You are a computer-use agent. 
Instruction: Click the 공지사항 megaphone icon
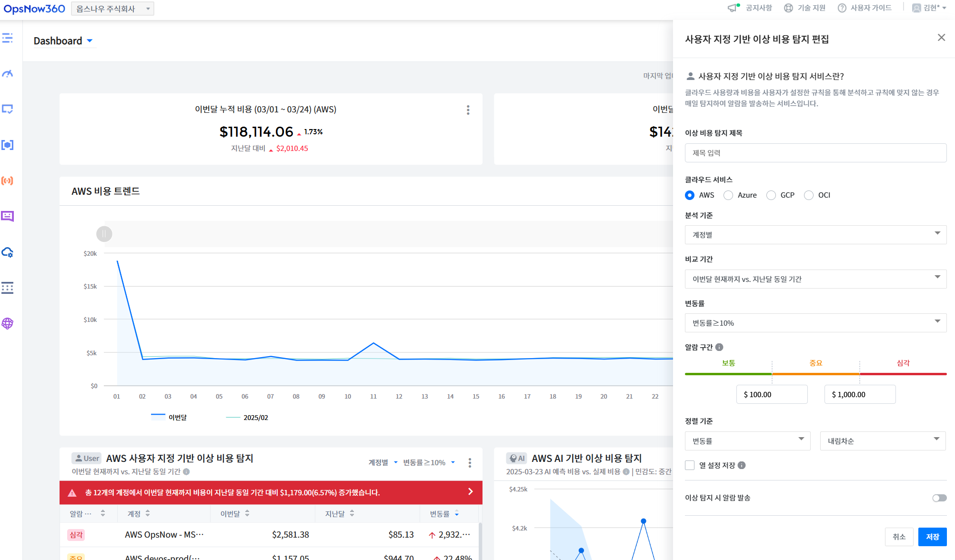pyautogui.click(x=733, y=8)
